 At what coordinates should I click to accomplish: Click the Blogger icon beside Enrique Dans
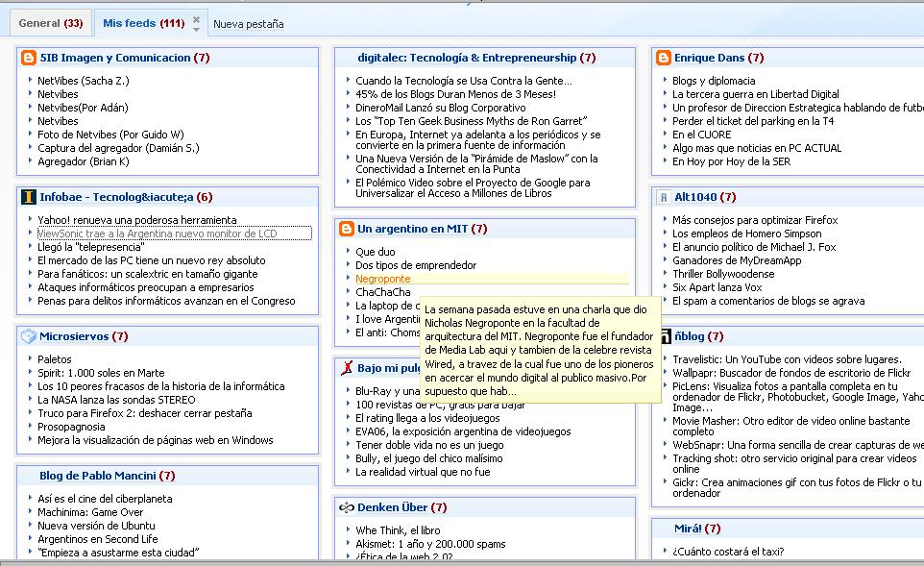tap(664, 58)
